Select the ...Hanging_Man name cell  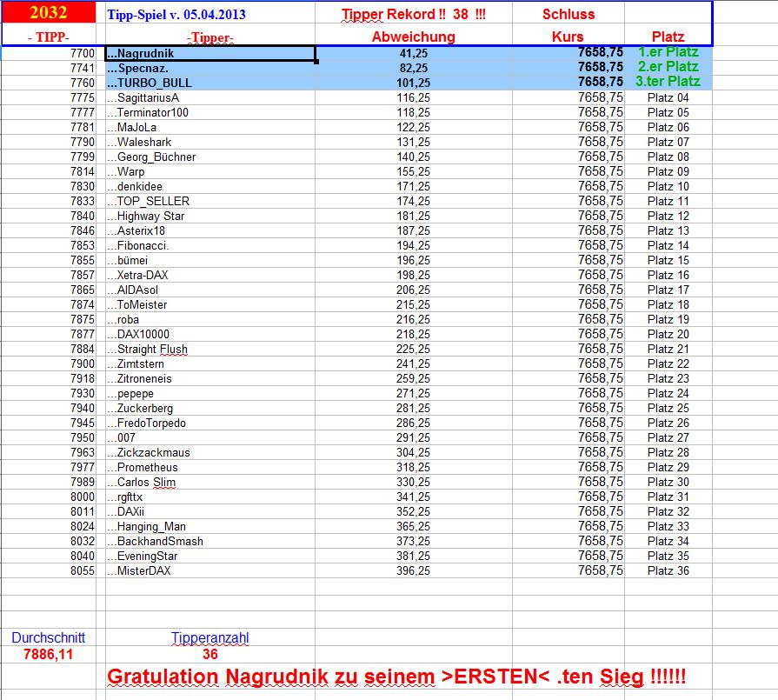[x=210, y=526]
